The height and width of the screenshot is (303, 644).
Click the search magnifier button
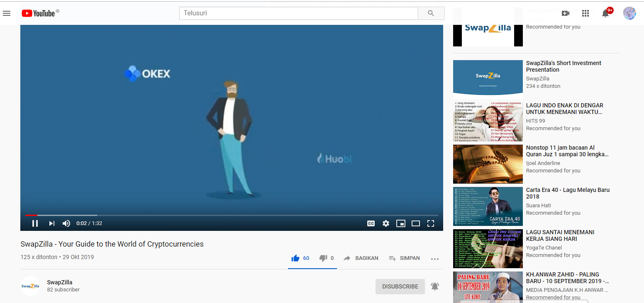[x=431, y=13]
